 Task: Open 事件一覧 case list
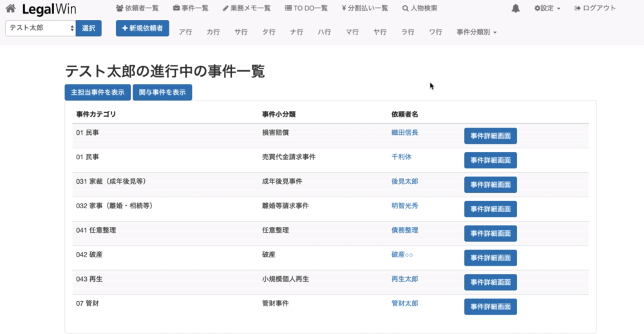click(x=191, y=8)
